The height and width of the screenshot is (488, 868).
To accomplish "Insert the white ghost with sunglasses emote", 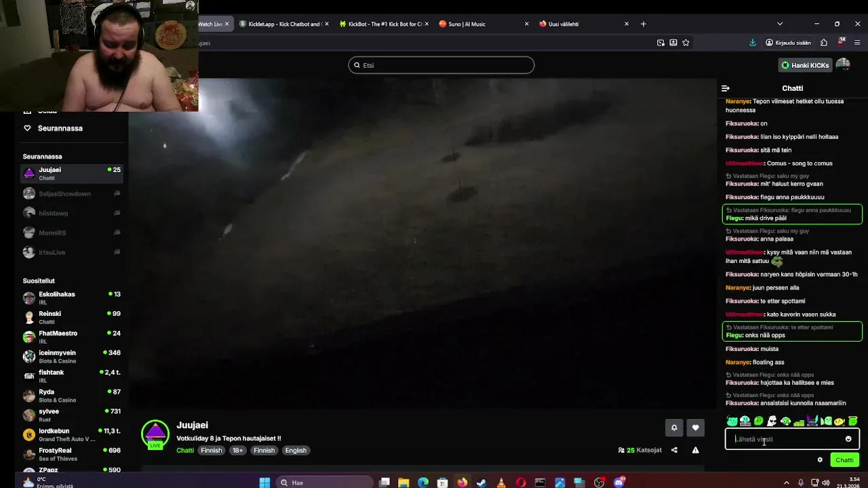I will click(772, 422).
